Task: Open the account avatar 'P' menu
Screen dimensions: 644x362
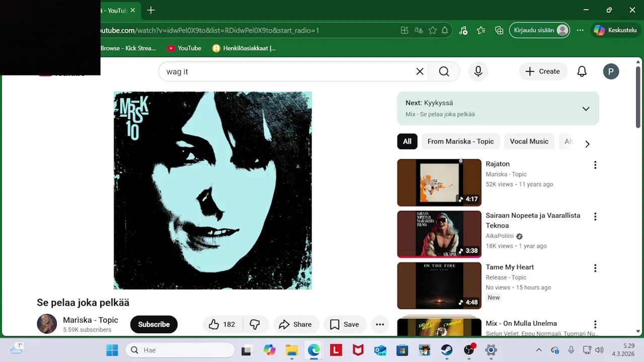Action: (611, 71)
